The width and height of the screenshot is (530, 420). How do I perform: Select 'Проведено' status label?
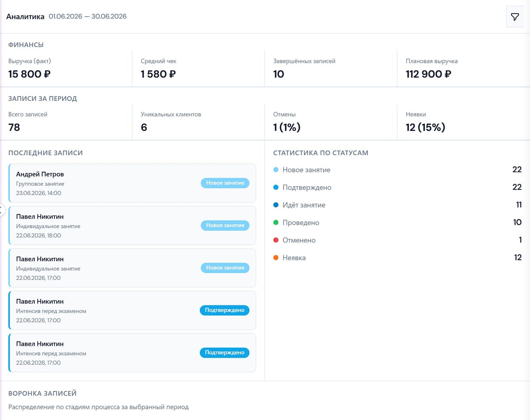click(301, 223)
